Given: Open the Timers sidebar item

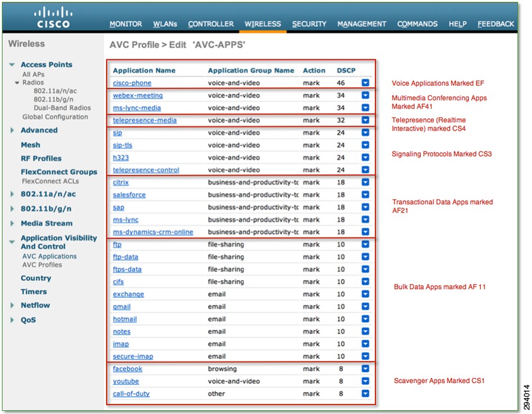Looking at the screenshot, I should (x=33, y=292).
